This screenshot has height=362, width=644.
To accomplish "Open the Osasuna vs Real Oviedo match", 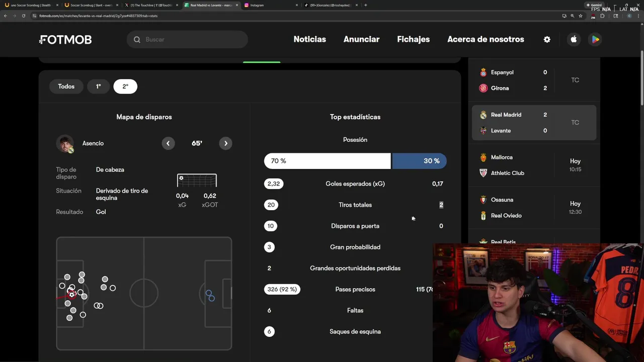I will tap(534, 208).
